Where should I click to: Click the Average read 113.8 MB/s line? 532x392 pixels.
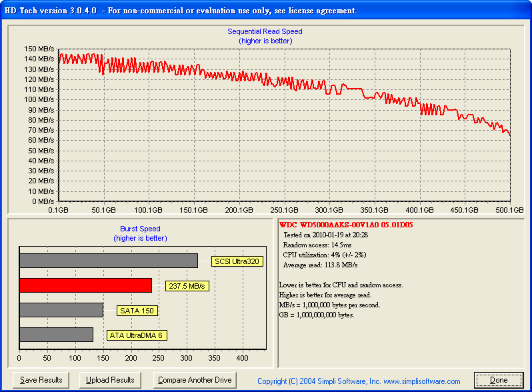pos(319,264)
